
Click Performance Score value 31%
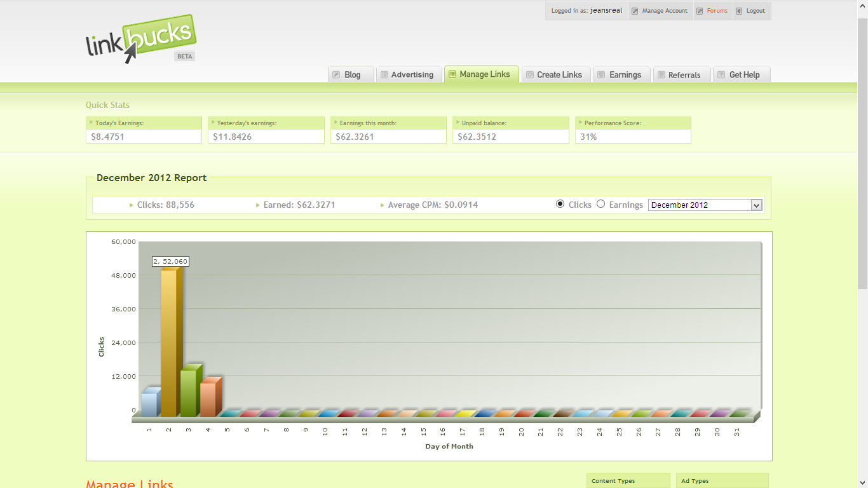tap(588, 137)
